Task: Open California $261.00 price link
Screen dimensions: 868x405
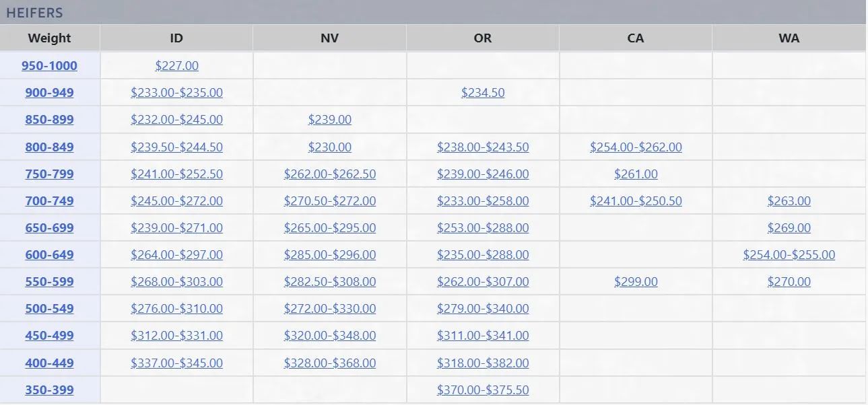Action: click(636, 174)
